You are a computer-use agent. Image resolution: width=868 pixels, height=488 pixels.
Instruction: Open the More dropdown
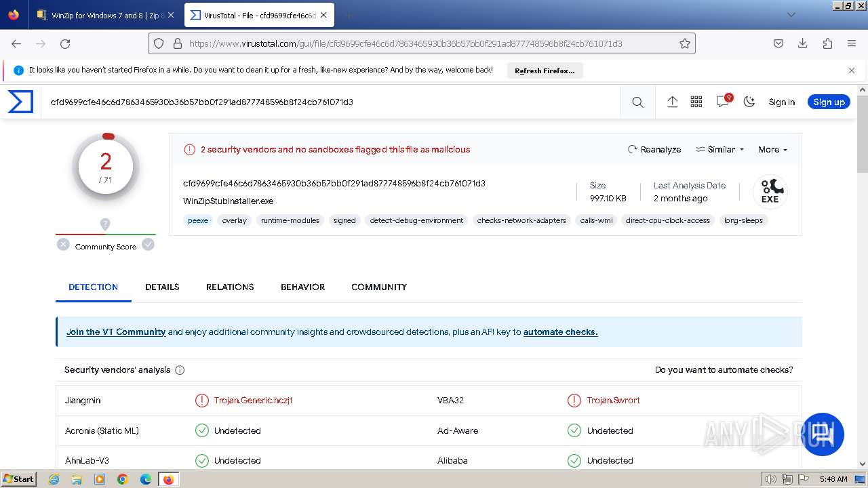click(x=772, y=150)
